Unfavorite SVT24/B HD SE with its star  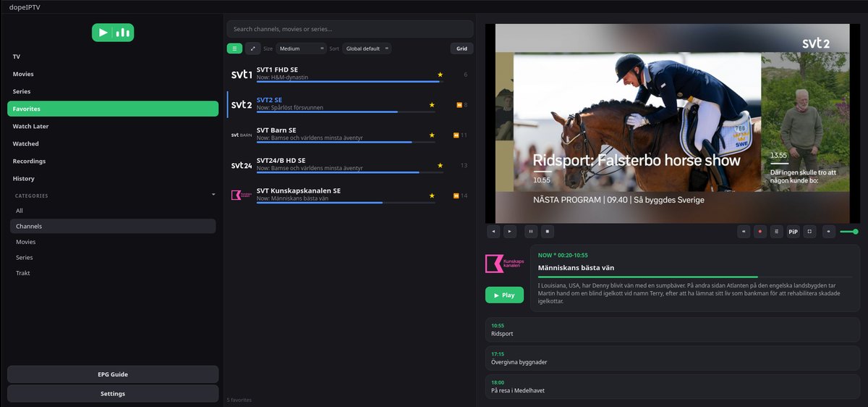pos(439,165)
